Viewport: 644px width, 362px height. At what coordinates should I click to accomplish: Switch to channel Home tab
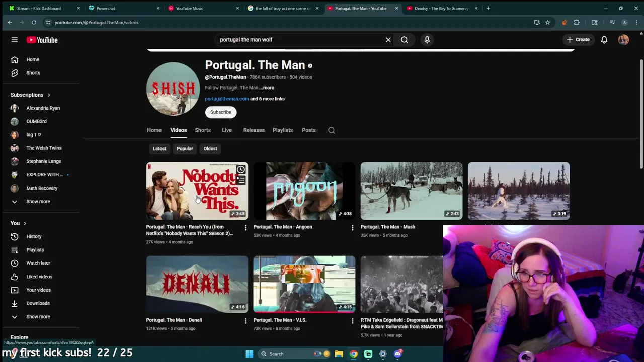click(154, 130)
